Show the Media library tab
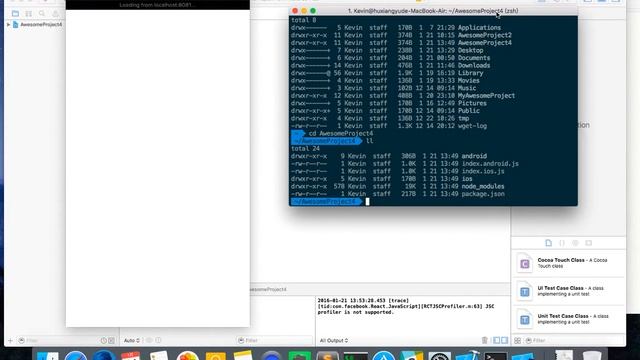The height and width of the screenshot is (360, 640). 589,243
